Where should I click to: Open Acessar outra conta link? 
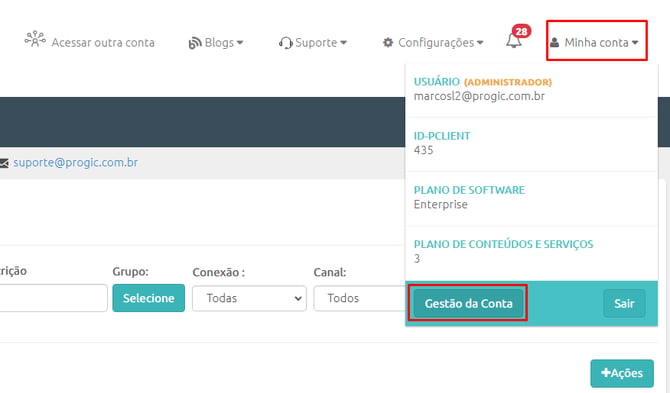coord(103,43)
